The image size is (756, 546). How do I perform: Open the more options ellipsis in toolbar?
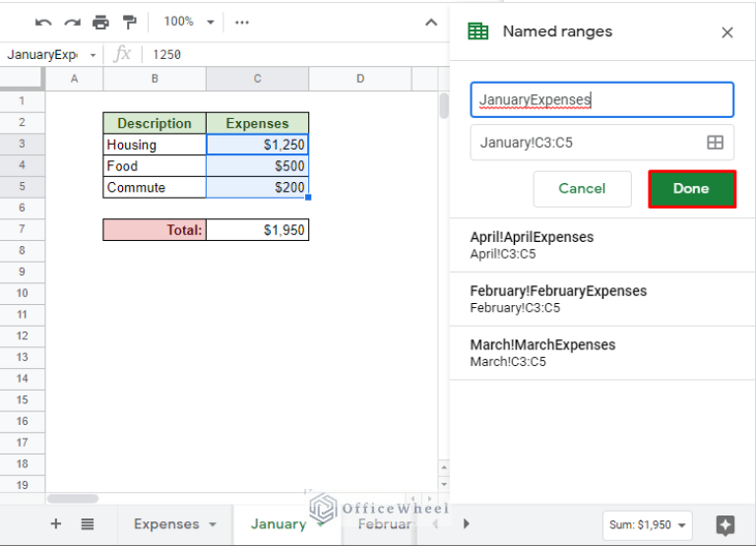(242, 22)
